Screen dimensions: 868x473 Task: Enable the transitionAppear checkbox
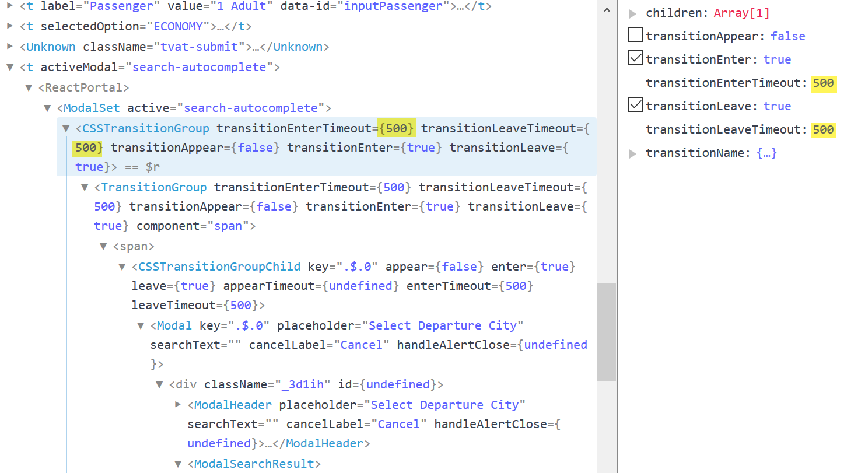(636, 34)
